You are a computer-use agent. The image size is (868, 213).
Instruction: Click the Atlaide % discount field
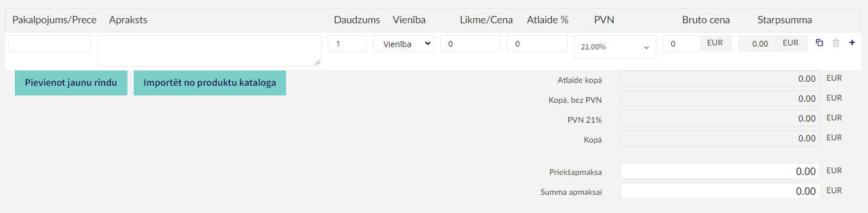pos(537,44)
